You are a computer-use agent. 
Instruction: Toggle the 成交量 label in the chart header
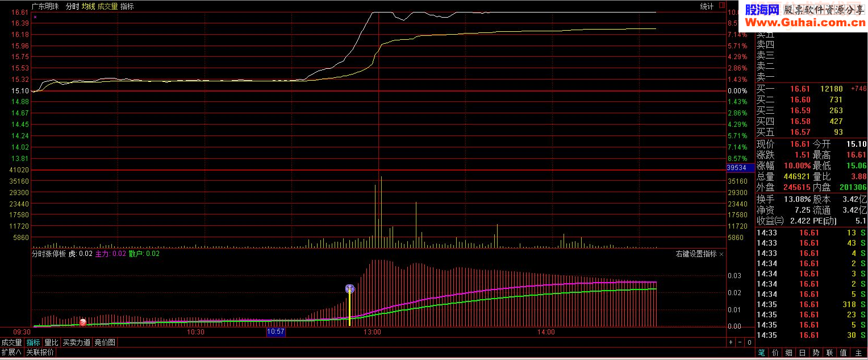tap(108, 6)
